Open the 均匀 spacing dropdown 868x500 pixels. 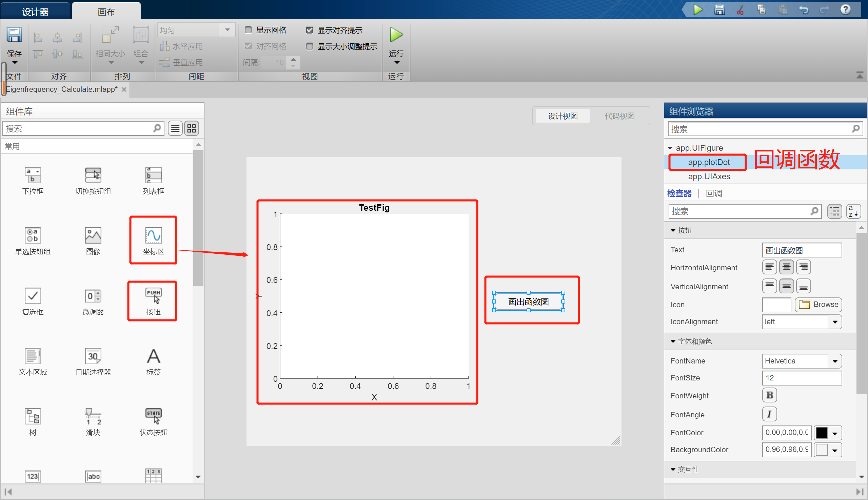coord(227,30)
